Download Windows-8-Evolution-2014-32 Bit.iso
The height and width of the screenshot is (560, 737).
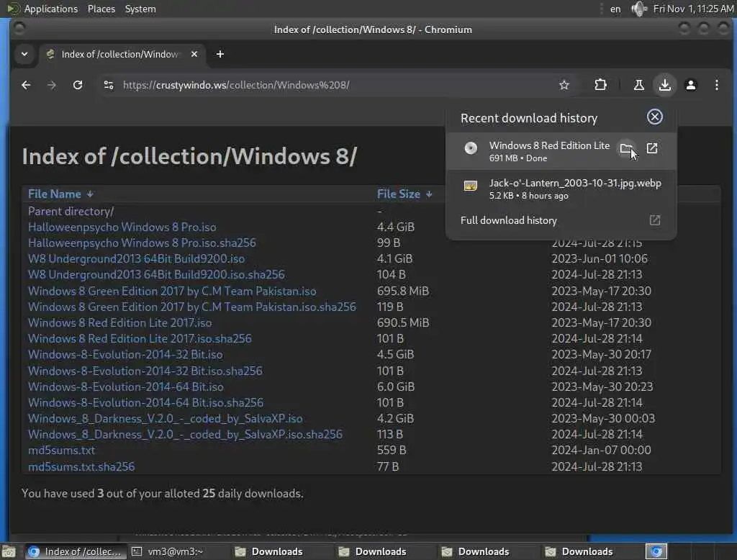125,355
